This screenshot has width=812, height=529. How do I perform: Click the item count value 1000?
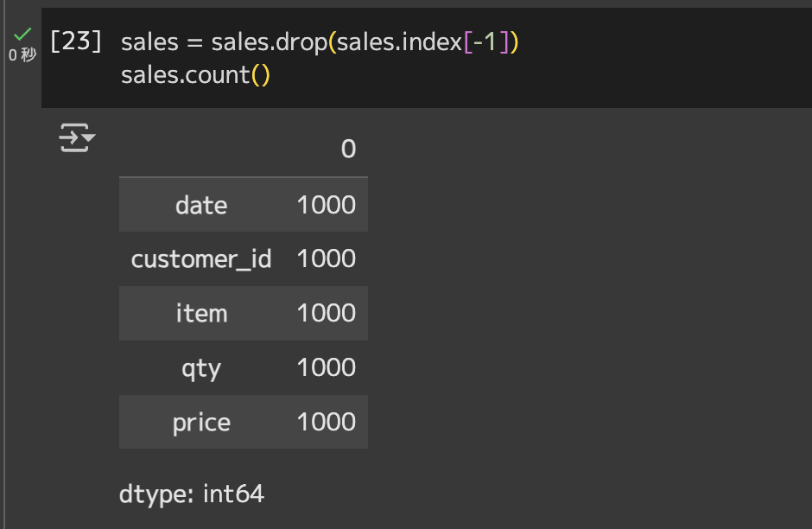point(327,313)
